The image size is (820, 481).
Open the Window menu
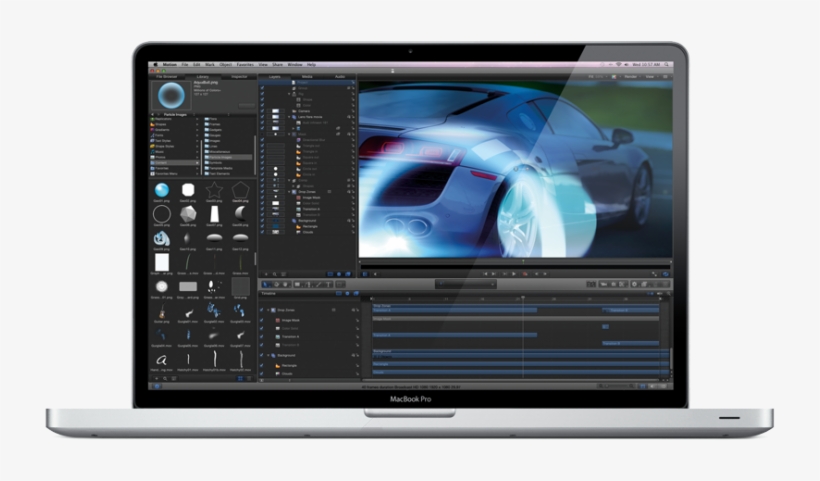[295, 64]
